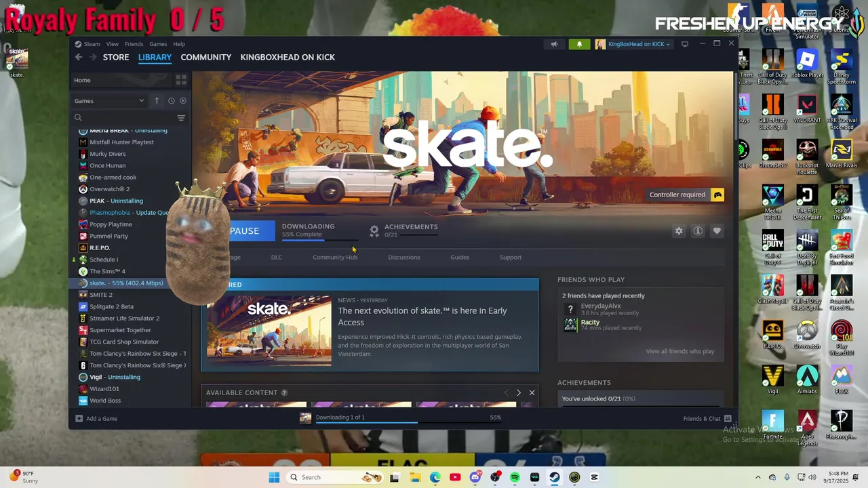Open advanced library filters icon
868x488 pixels.
pyautogui.click(x=181, y=118)
